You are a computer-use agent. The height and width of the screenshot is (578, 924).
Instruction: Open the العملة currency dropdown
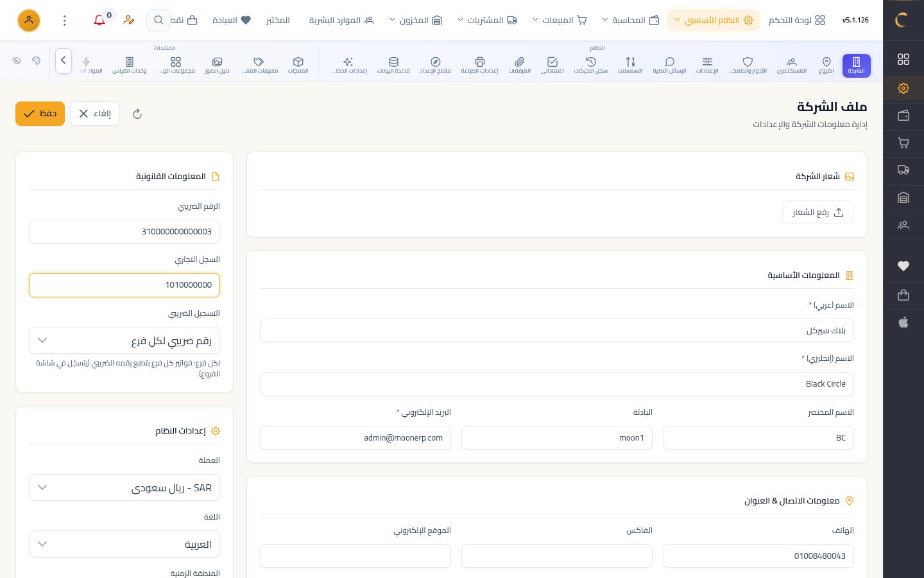(x=124, y=487)
